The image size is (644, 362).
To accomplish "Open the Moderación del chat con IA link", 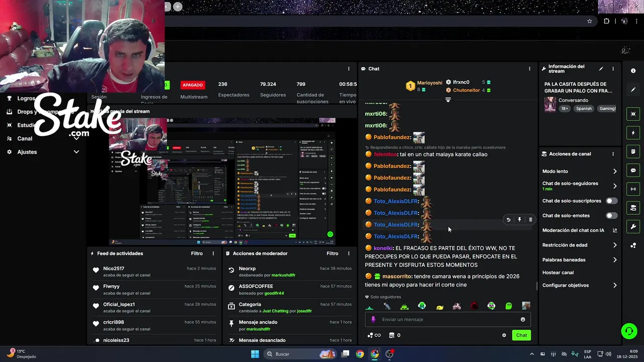I will coord(573,230).
